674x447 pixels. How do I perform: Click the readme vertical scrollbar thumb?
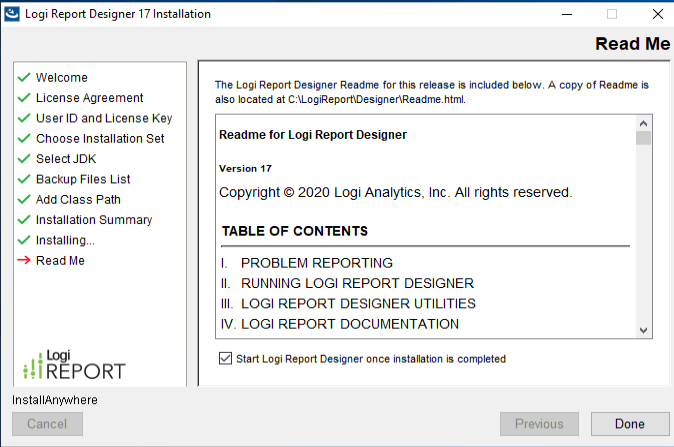[x=643, y=139]
